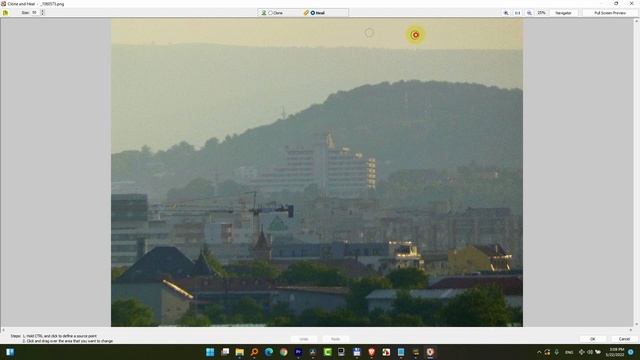Click the blue notification badge in tray
The image size is (640, 360).
(631, 352)
